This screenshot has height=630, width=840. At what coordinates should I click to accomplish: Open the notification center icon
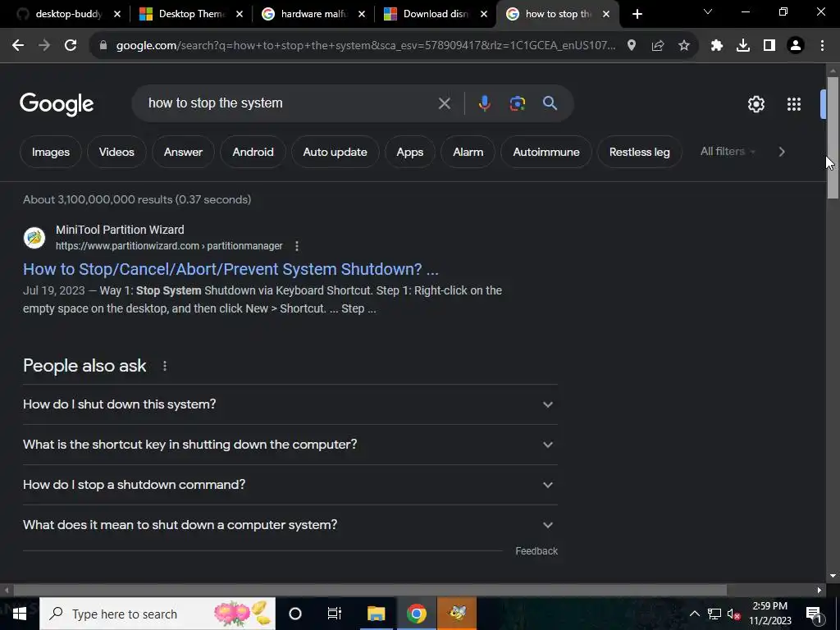(x=814, y=614)
